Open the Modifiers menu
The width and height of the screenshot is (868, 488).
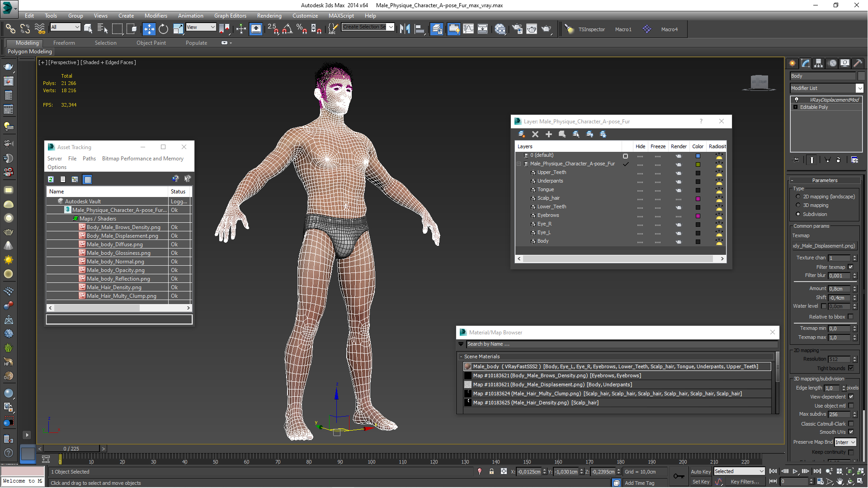(156, 15)
